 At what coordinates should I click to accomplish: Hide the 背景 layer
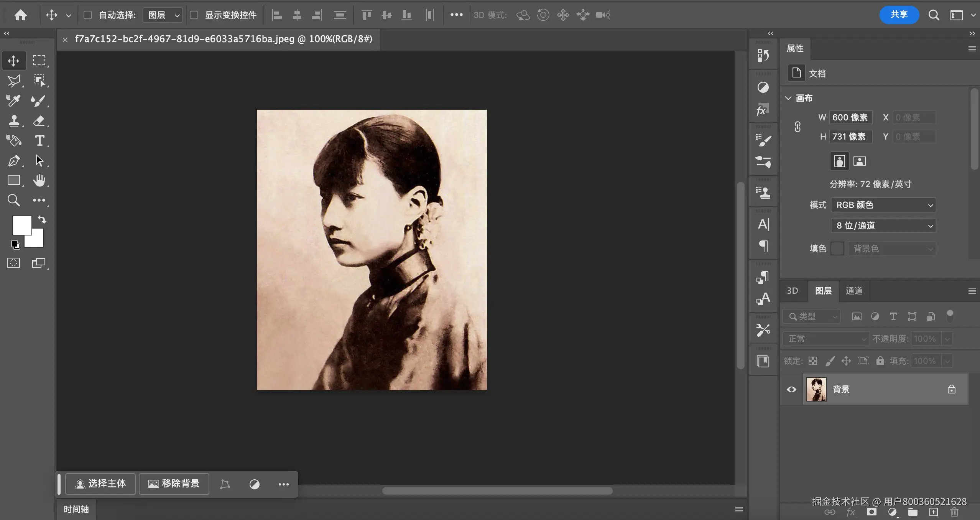pos(791,389)
